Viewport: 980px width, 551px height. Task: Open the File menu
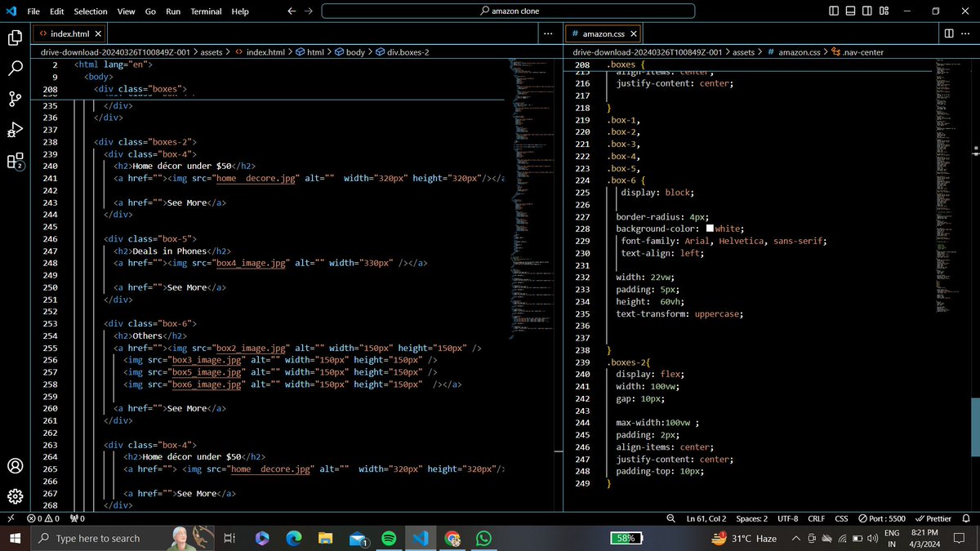click(33, 11)
